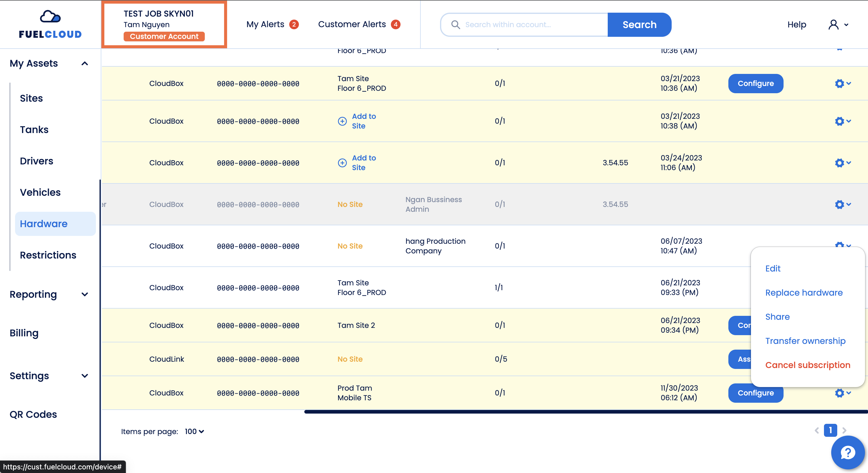Viewport: 868px width, 473px height.
Task: Click hang Production Company cell
Action: tap(435, 246)
